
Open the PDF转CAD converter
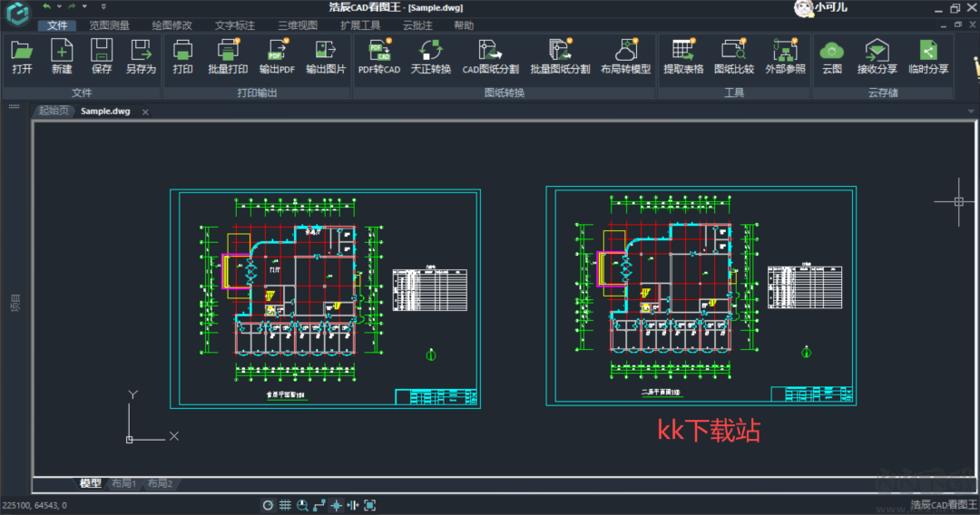(378, 56)
